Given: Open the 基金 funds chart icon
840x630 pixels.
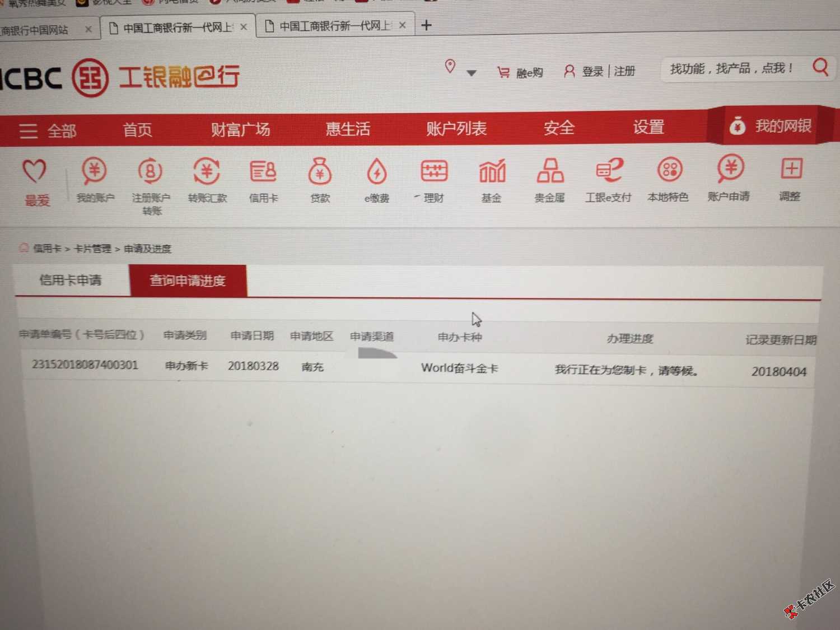Looking at the screenshot, I should tap(492, 171).
